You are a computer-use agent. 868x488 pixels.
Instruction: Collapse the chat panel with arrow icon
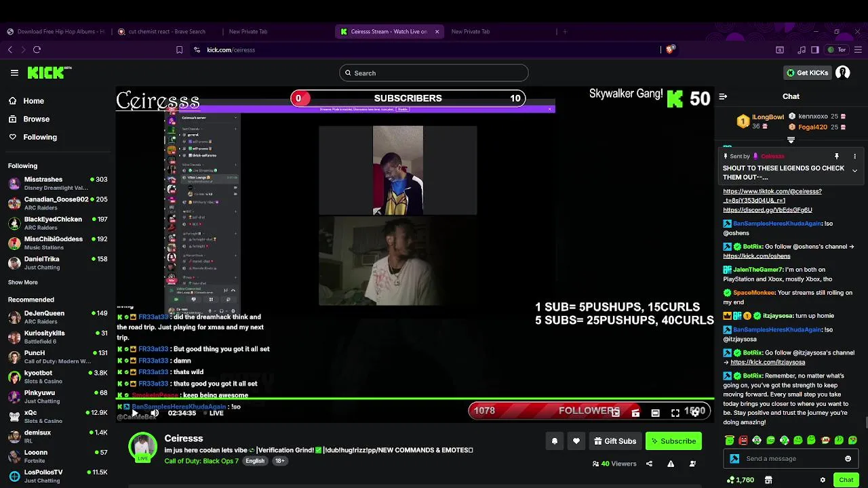(723, 96)
